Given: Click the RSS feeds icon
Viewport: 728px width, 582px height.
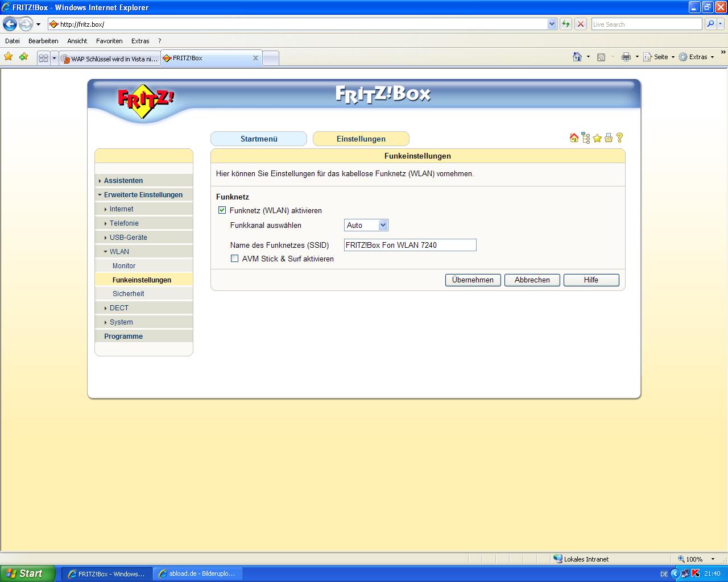Looking at the screenshot, I should [601, 57].
